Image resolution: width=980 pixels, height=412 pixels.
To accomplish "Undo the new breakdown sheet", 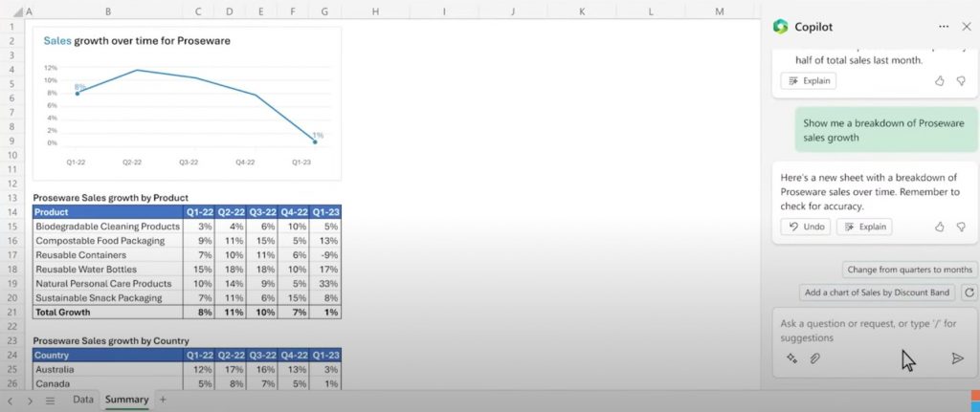I will [806, 227].
